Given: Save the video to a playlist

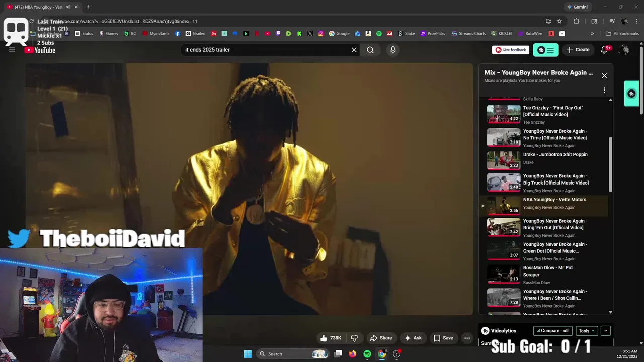Looking at the screenshot, I should [x=443, y=338].
